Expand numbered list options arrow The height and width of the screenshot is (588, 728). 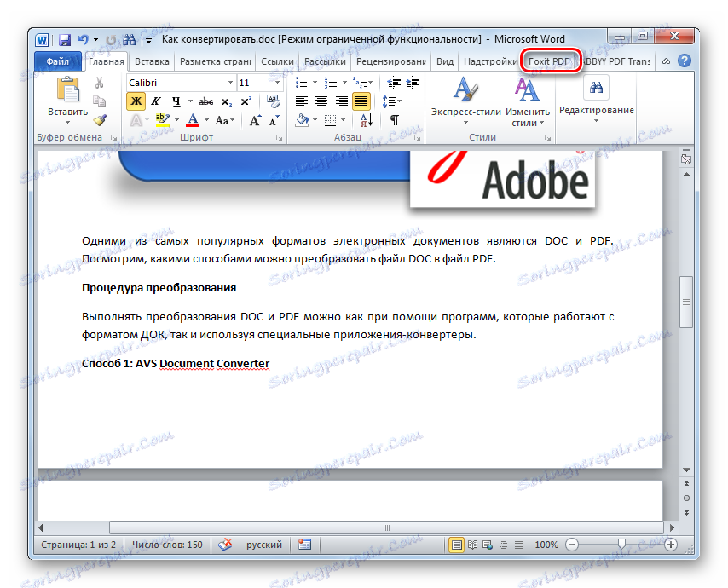coord(344,83)
